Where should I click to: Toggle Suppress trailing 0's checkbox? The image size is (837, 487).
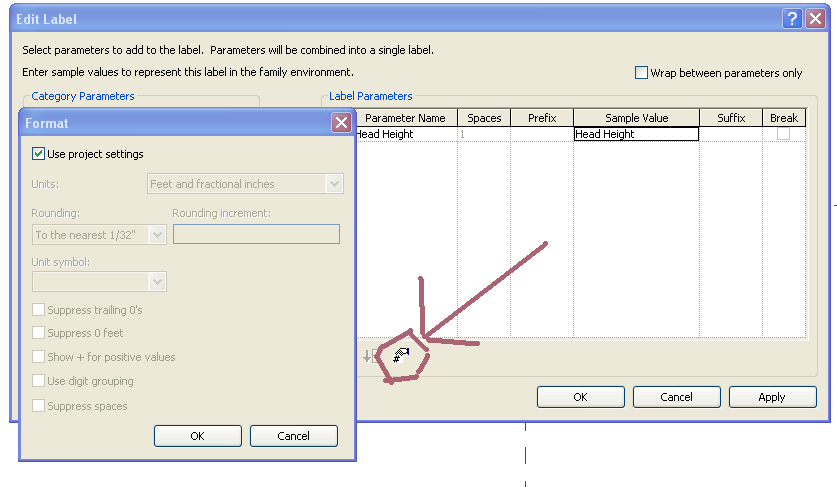click(x=38, y=310)
